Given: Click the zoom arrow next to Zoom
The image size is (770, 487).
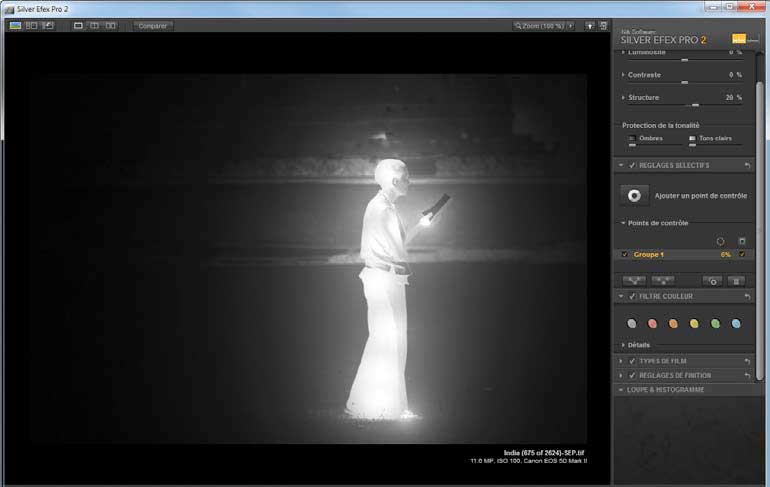Looking at the screenshot, I should click(x=571, y=26).
